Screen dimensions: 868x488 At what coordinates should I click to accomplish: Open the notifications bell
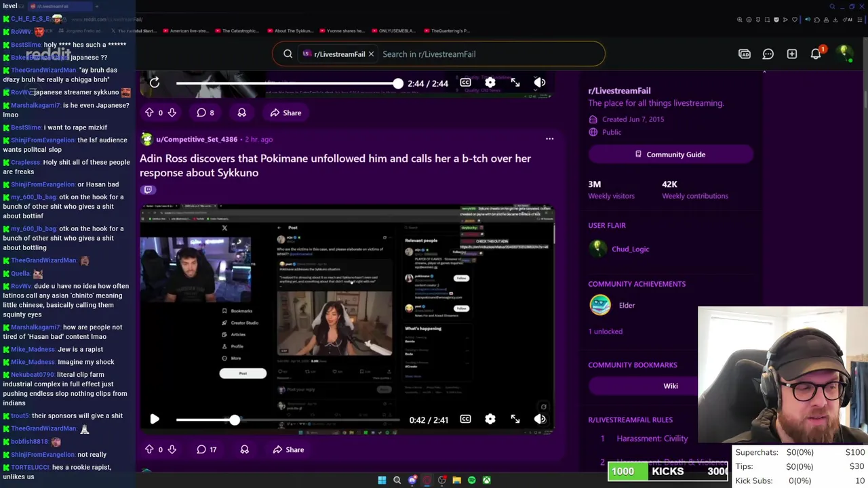[816, 54]
